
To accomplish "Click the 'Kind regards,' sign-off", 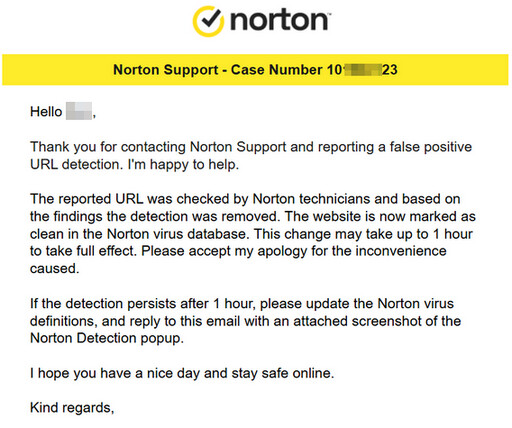I will 72,408.
